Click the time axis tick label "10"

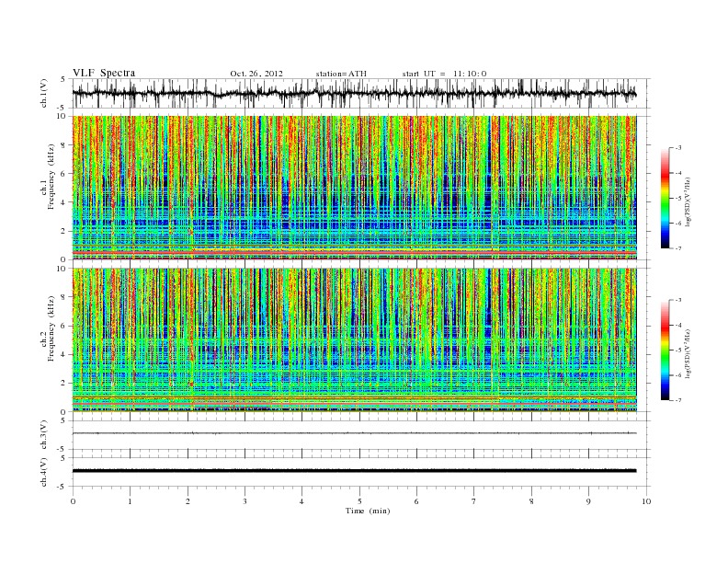(x=646, y=501)
